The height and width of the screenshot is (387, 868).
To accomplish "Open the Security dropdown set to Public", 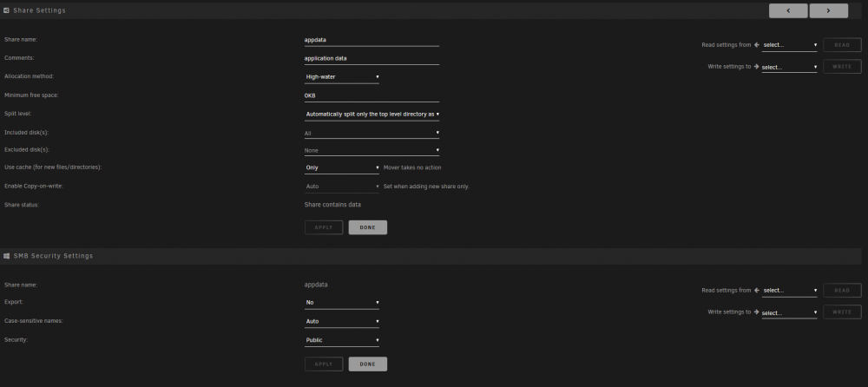I will pyautogui.click(x=341, y=340).
